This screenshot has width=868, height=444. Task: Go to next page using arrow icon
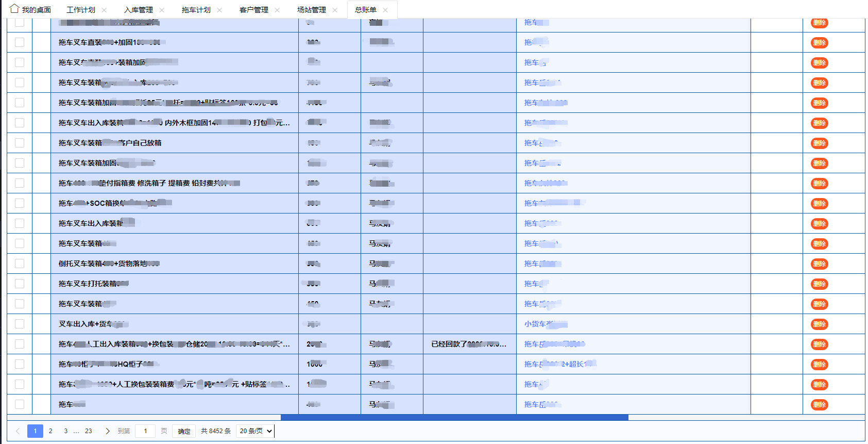click(x=107, y=431)
